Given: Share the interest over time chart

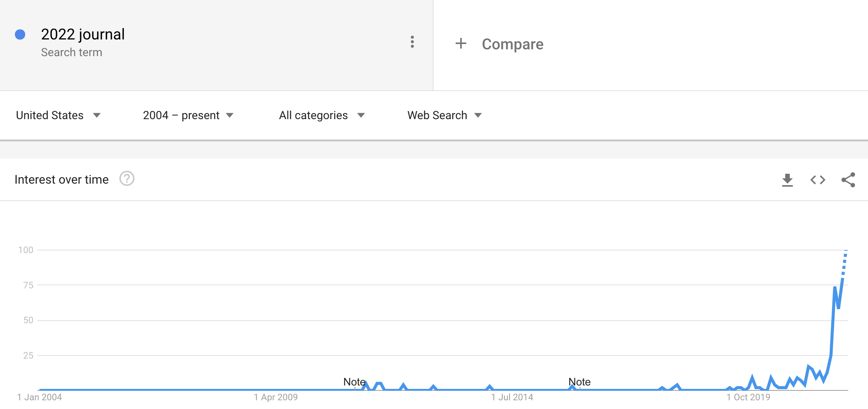Looking at the screenshot, I should tap(848, 180).
